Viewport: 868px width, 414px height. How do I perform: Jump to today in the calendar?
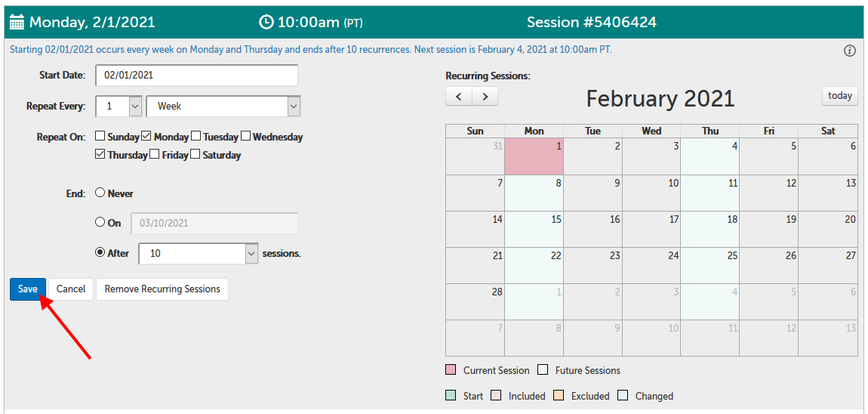(839, 96)
